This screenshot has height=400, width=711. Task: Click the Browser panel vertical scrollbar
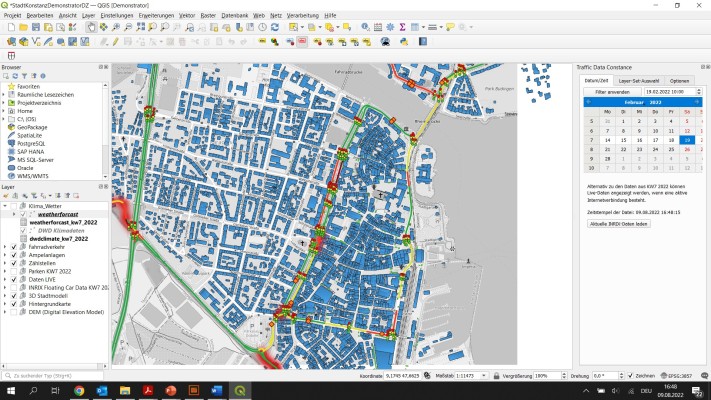(x=105, y=131)
